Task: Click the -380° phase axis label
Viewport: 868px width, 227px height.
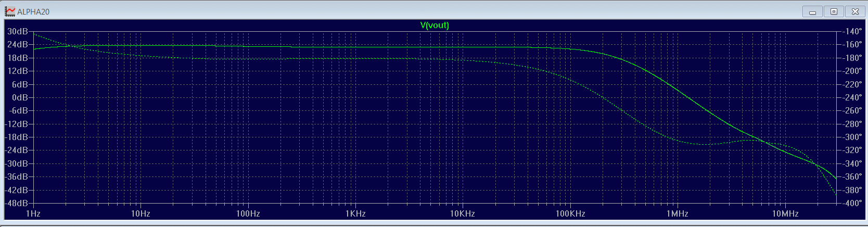Action: tap(852, 190)
